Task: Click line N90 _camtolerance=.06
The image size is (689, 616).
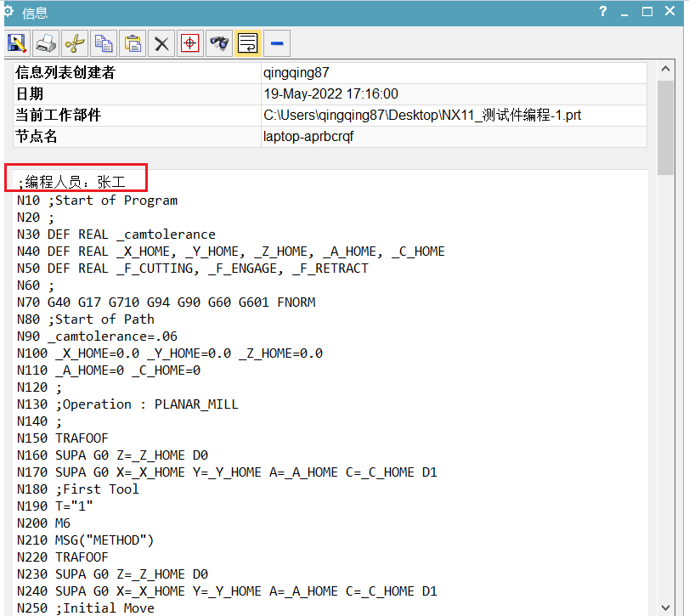Action: [97, 336]
